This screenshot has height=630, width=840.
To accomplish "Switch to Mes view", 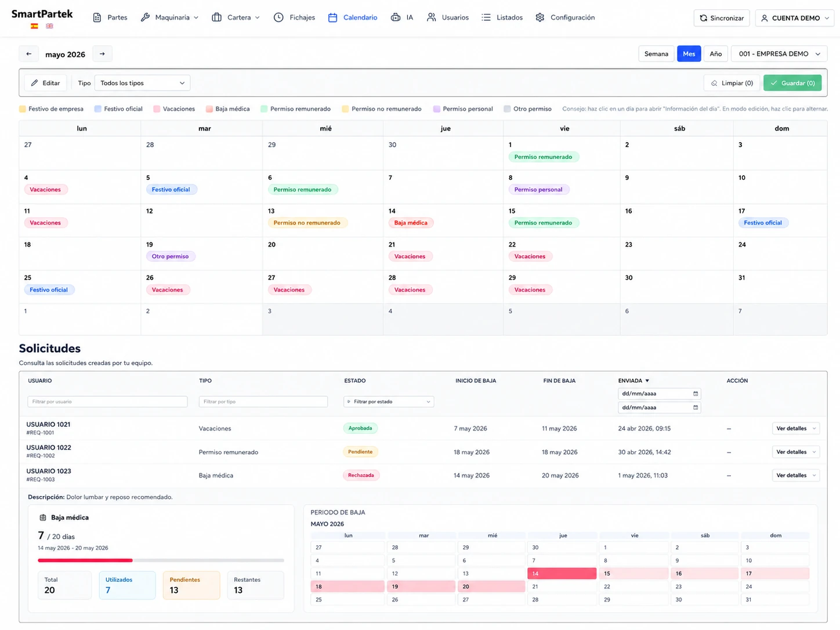I will pyautogui.click(x=689, y=54).
